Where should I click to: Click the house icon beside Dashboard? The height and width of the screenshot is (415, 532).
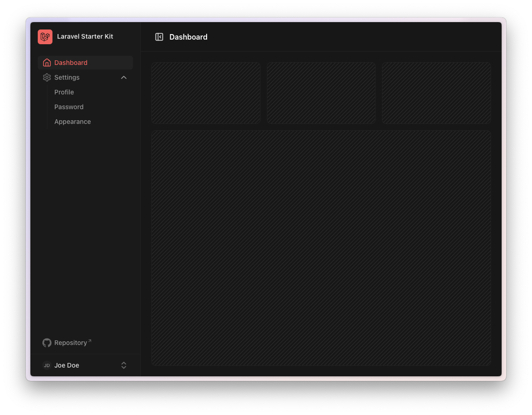[46, 63]
